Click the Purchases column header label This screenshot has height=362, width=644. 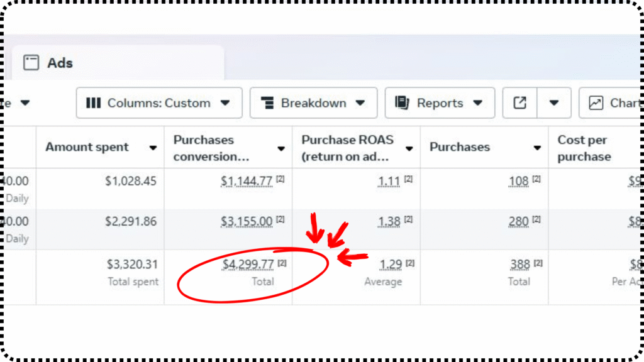pos(459,147)
